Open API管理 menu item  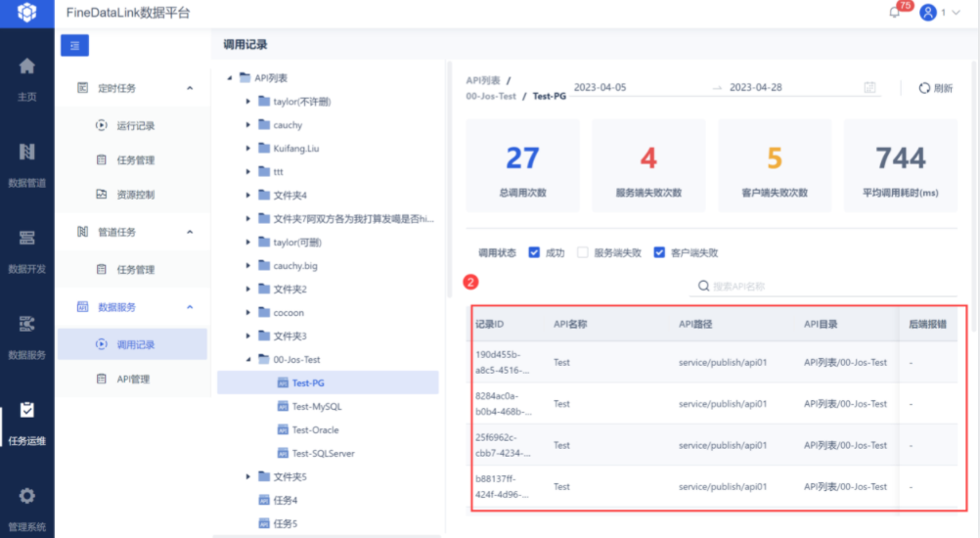pyautogui.click(x=132, y=379)
